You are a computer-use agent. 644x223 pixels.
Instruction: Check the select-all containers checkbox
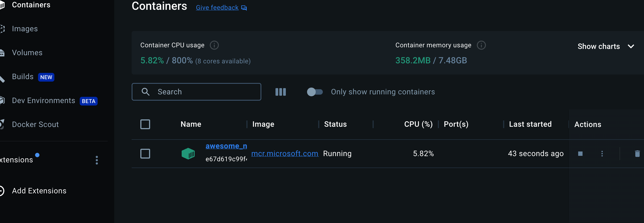click(x=145, y=124)
